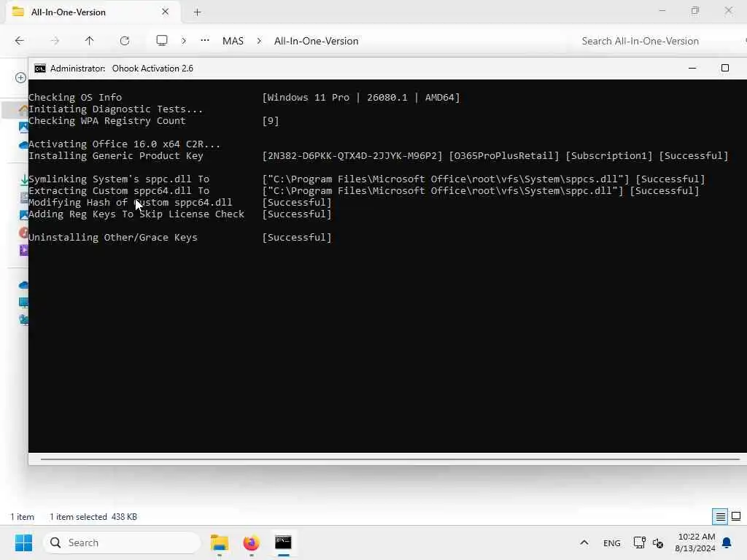
Task: Select Command Prompt taskbar icon
Action: pos(283,542)
